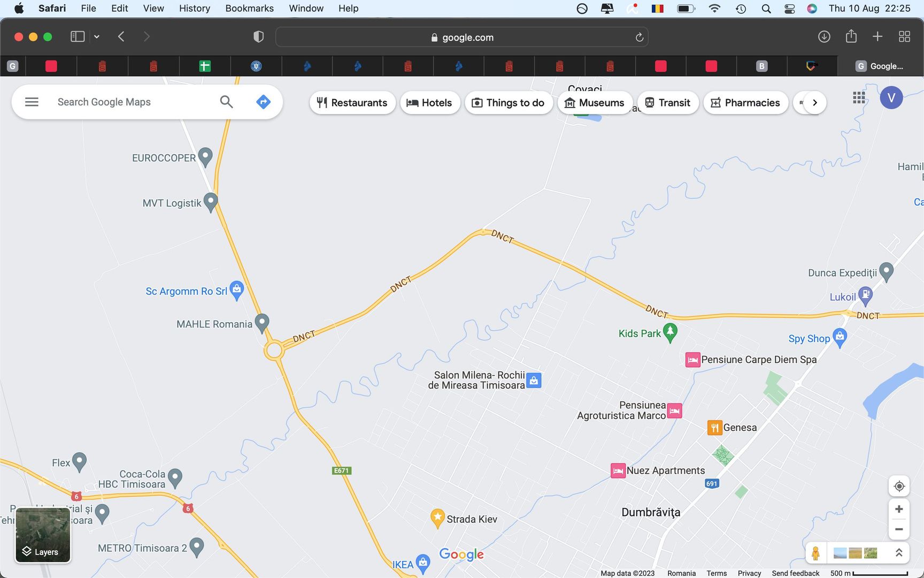Expand the sidebar dropdown chevron in Safari
This screenshot has height=578, width=924.
(97, 36)
